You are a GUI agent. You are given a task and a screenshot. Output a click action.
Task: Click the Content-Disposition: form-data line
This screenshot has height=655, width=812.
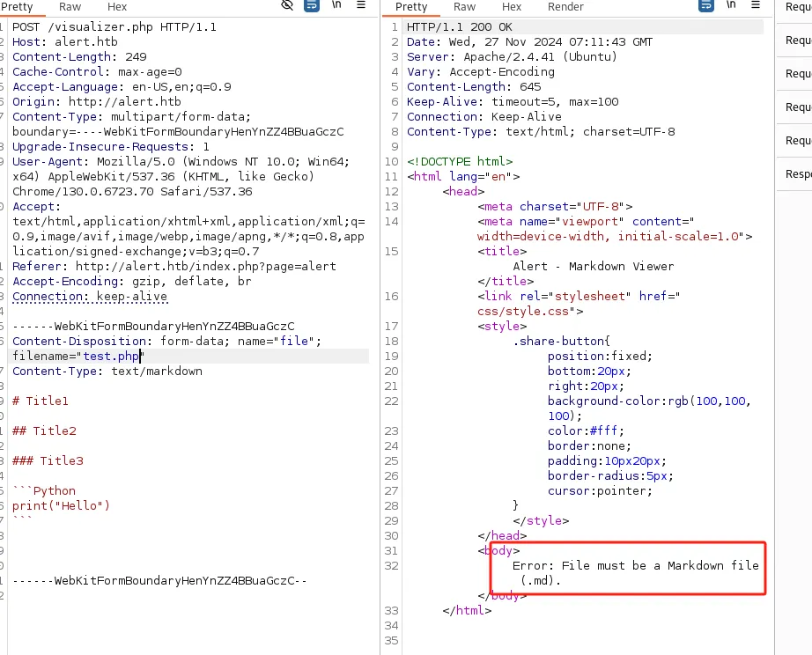(x=166, y=342)
